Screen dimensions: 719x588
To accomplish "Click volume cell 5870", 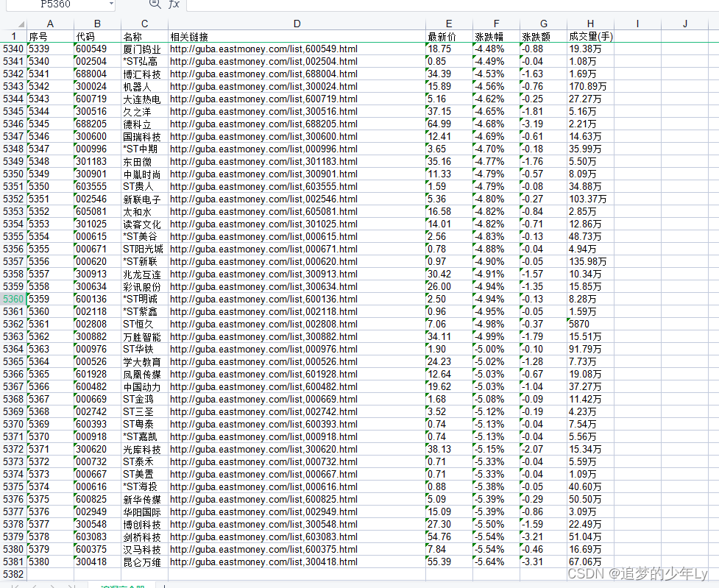I will click(591, 325).
